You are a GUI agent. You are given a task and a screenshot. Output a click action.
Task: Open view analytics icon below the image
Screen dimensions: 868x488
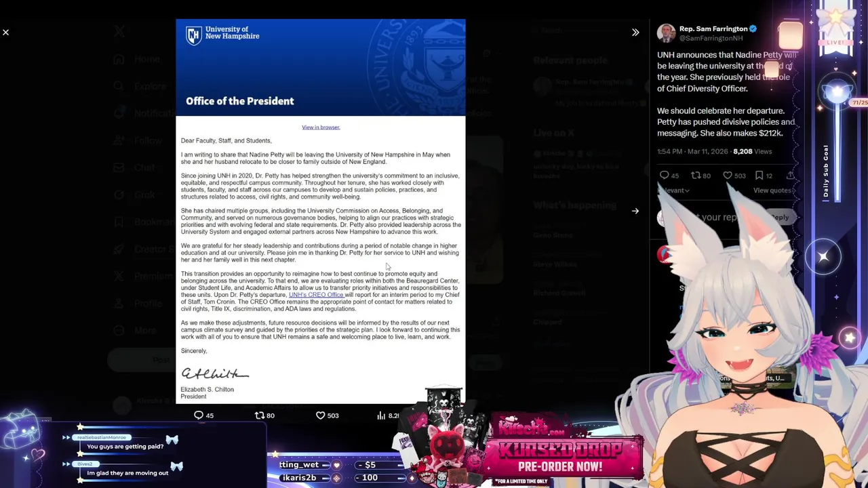coord(382,415)
